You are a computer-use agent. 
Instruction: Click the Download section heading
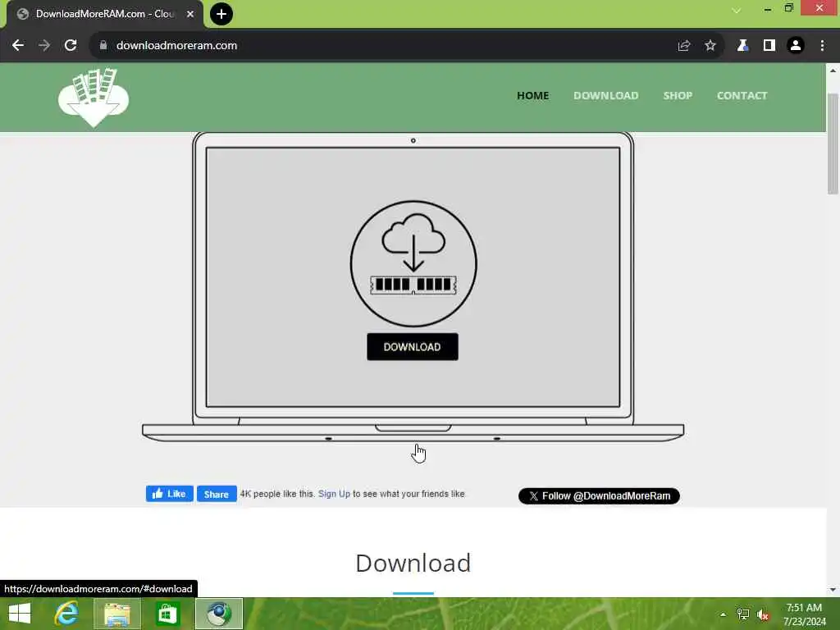pos(413,563)
